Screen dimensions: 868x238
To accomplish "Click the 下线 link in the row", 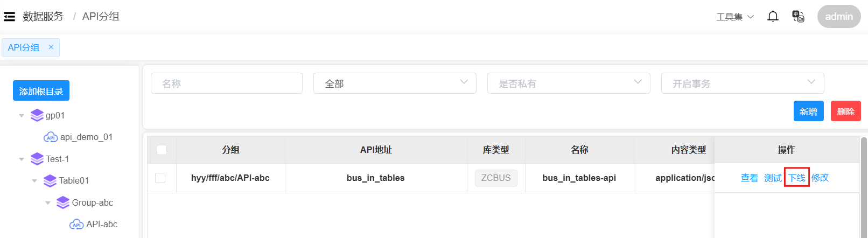I will pyautogui.click(x=796, y=178).
